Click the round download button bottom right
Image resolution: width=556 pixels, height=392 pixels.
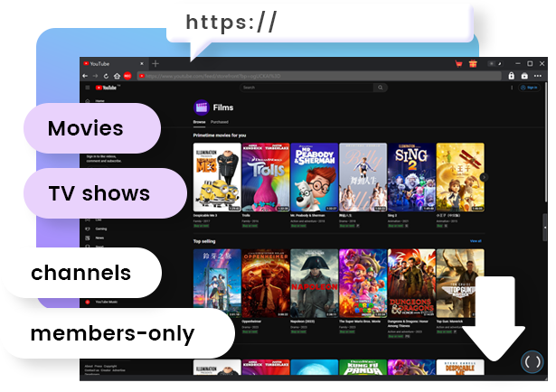(532, 362)
